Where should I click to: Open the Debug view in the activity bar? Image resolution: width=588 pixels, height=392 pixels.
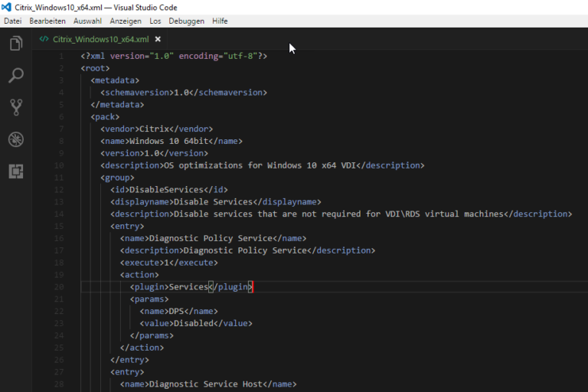coord(16,139)
